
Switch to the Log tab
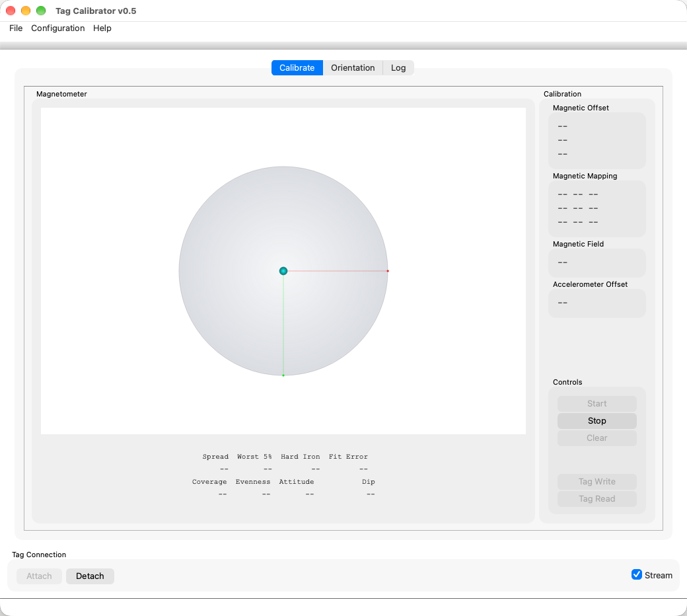(x=398, y=68)
